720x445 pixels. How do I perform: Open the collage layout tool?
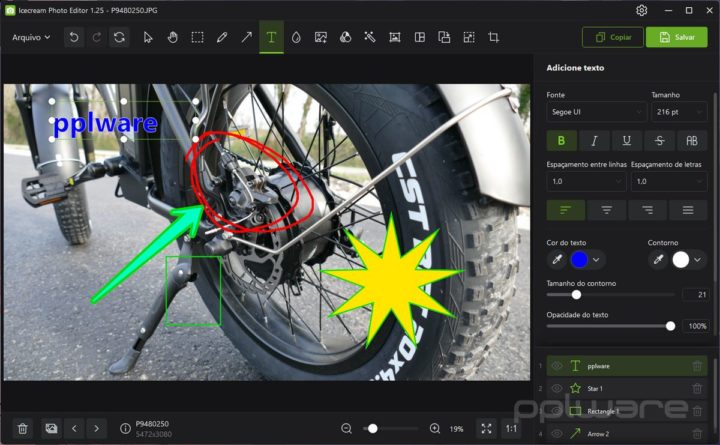tap(420, 37)
